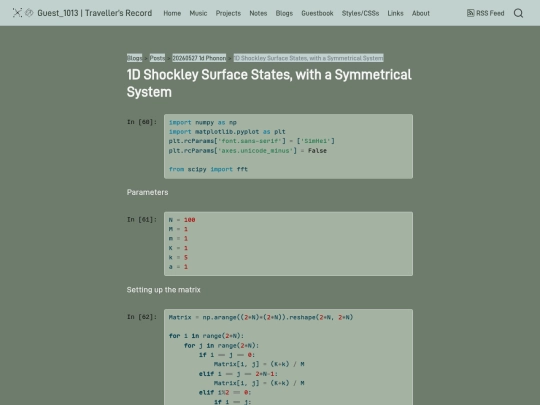Screen dimensions: 540x405
Task: Click the site logo icon beside the site title
Action: pos(17,13)
